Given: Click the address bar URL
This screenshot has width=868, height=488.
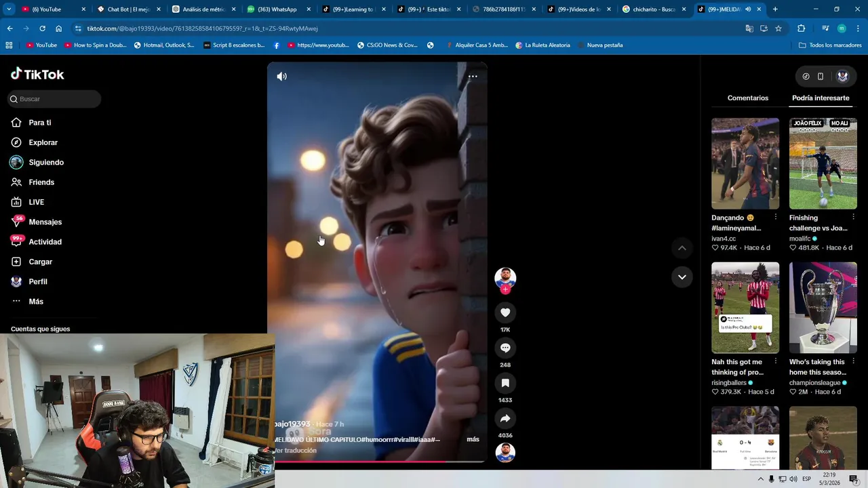Looking at the screenshot, I should (x=202, y=28).
